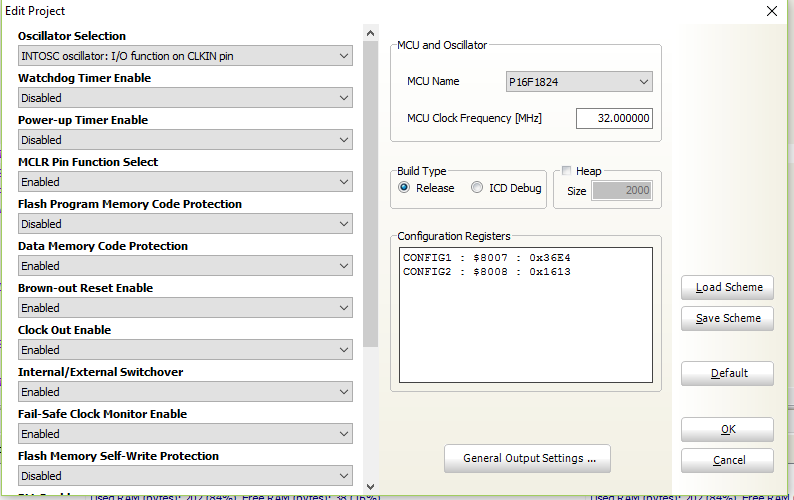Open the Oscillator Selection dropdown

(x=185, y=56)
